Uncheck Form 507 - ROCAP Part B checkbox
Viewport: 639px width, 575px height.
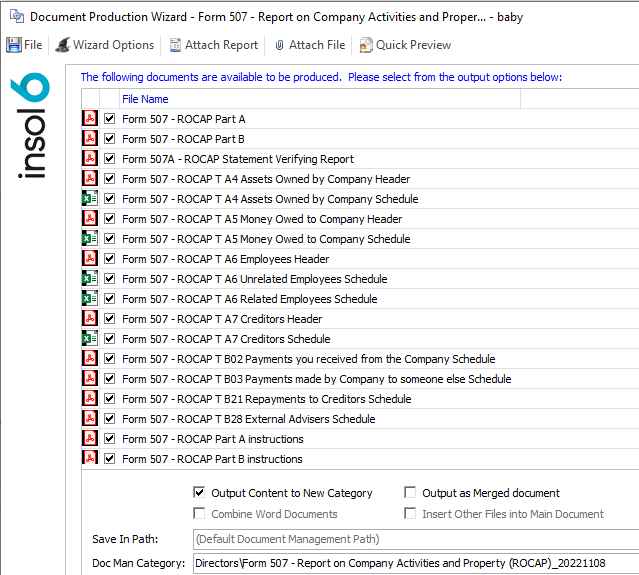(110, 139)
